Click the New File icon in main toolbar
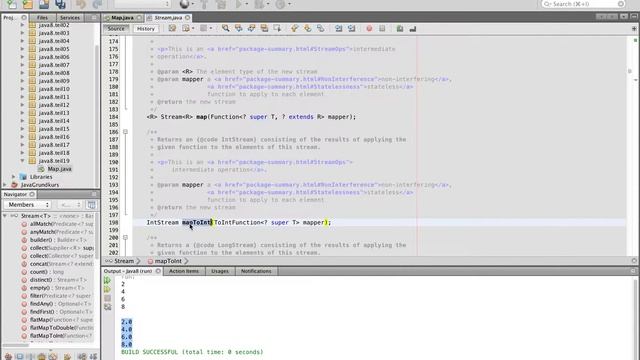Image resolution: width=640 pixels, height=360 pixels. pyautogui.click(x=11, y=4)
